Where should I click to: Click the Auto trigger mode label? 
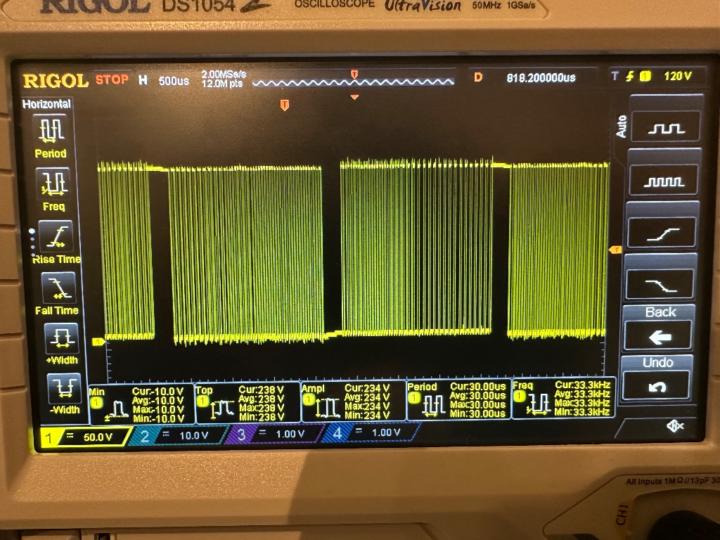pyautogui.click(x=621, y=126)
